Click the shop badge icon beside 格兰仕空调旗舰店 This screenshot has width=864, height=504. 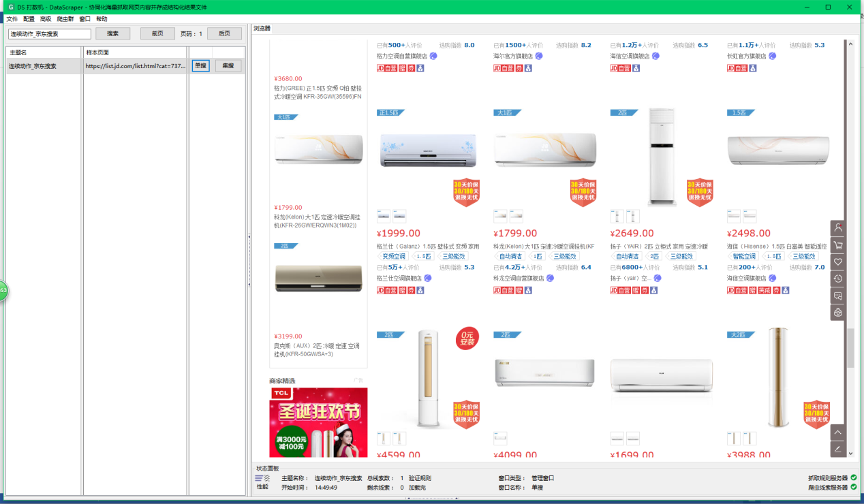point(428,278)
